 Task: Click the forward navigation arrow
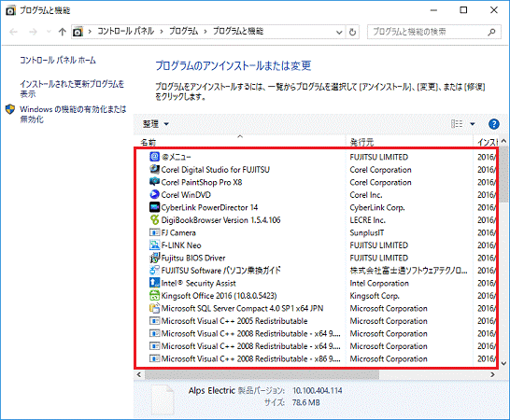pos(34,32)
